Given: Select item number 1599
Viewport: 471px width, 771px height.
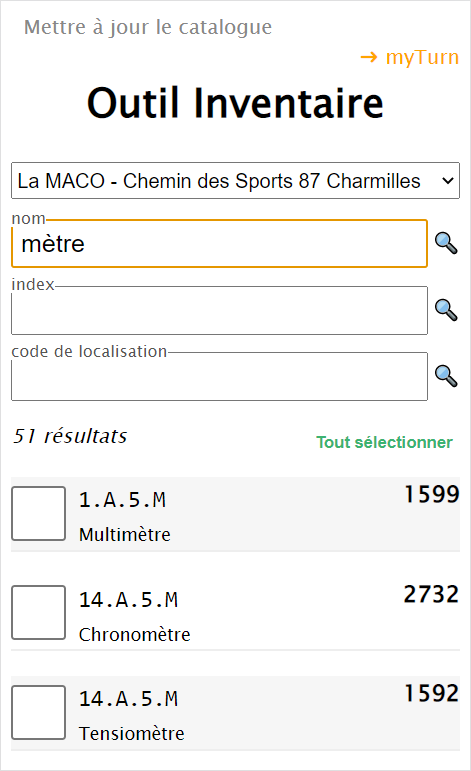Looking at the screenshot, I should tap(432, 494).
